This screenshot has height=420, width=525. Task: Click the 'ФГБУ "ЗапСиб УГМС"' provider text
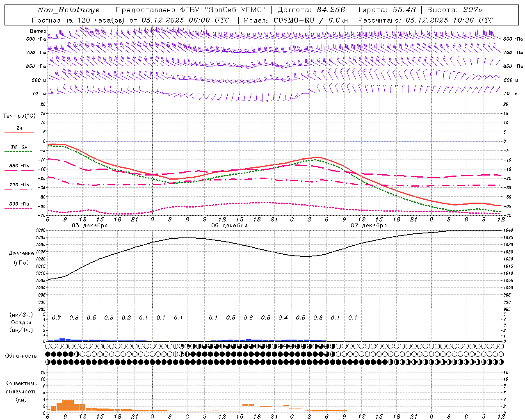223,10
